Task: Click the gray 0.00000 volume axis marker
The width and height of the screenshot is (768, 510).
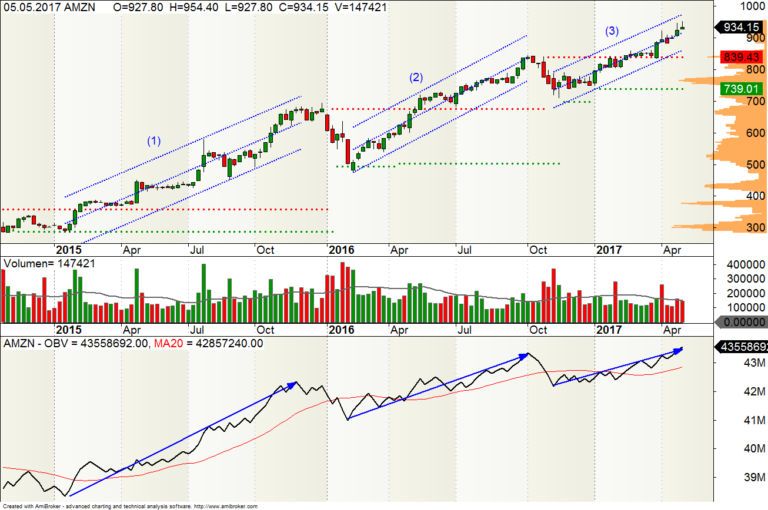Action: [x=741, y=322]
